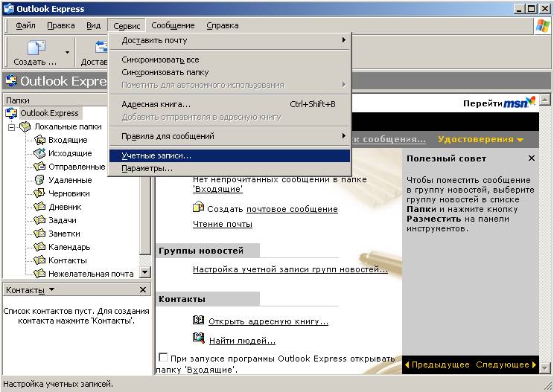Click the 'Входящие' link in main pane

coord(217,189)
